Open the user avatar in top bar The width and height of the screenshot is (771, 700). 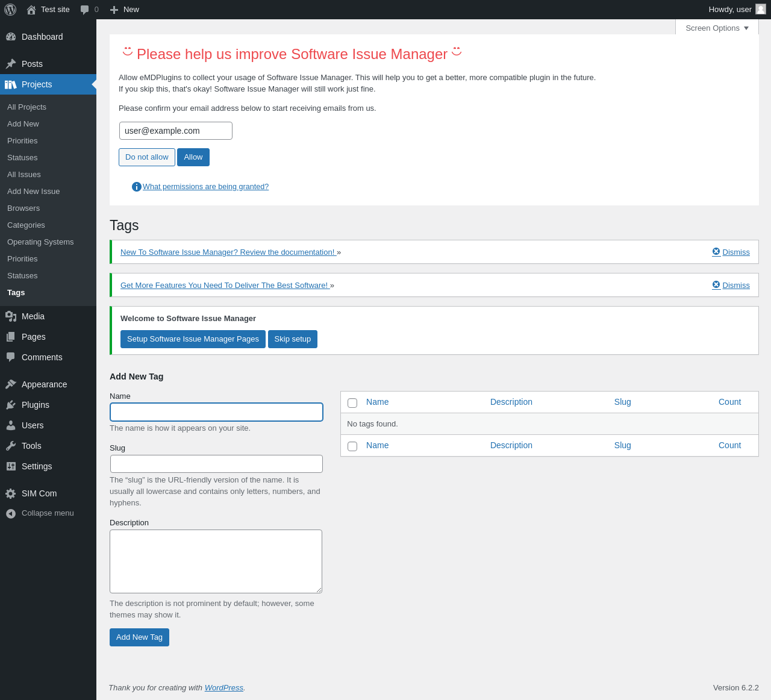click(x=761, y=9)
